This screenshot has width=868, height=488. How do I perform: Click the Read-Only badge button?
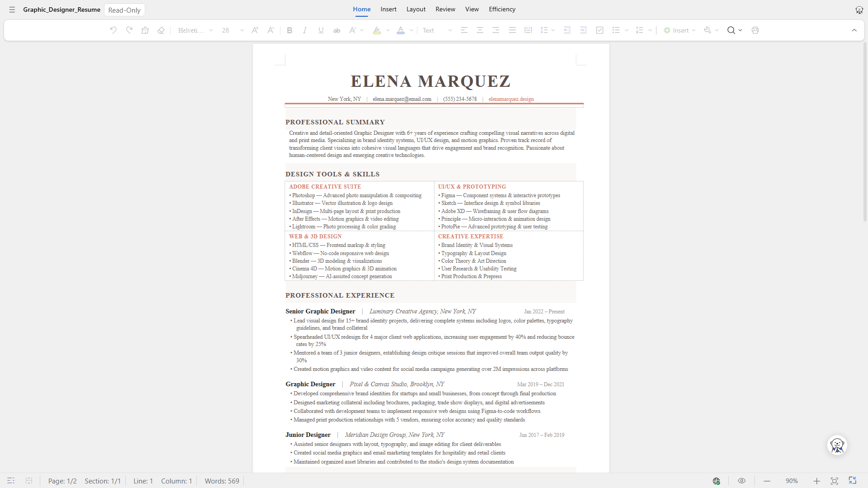(x=124, y=10)
